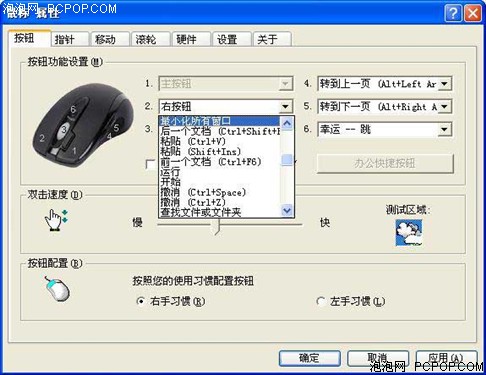
Task: Click the help question mark button
Action: click(x=453, y=13)
